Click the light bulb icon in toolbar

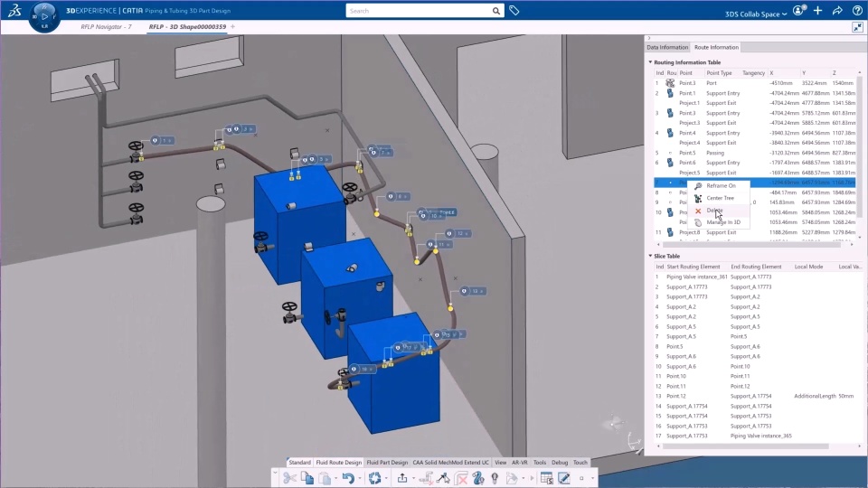[x=495, y=478]
